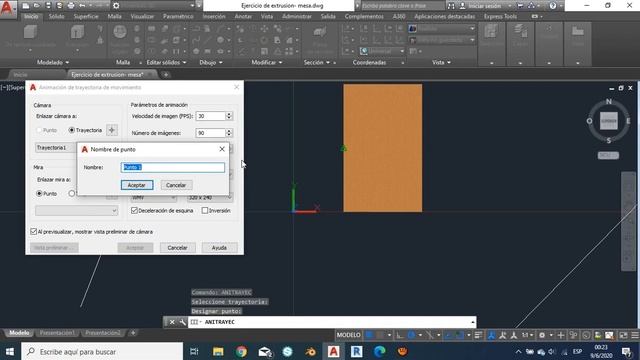Image resolution: width=640 pixels, height=360 pixels.
Task: Click the command line close X icon
Action: tap(172, 322)
